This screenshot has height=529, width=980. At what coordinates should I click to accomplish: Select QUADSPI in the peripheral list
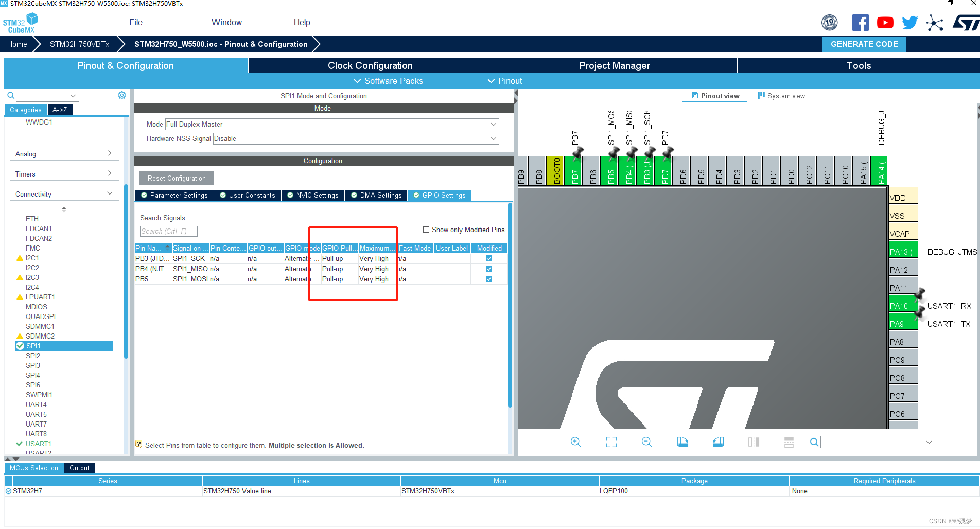[41, 316]
